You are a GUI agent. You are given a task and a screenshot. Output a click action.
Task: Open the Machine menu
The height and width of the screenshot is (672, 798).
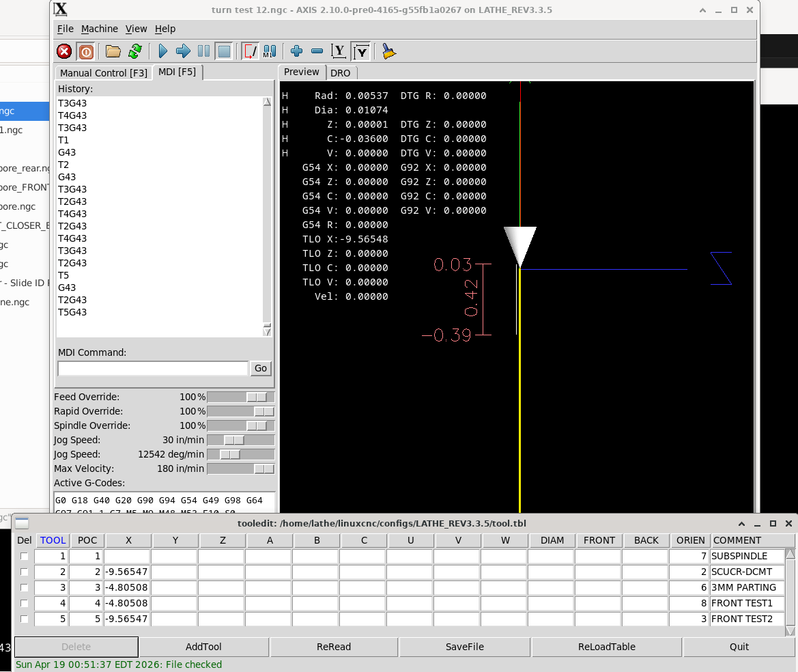(100, 29)
